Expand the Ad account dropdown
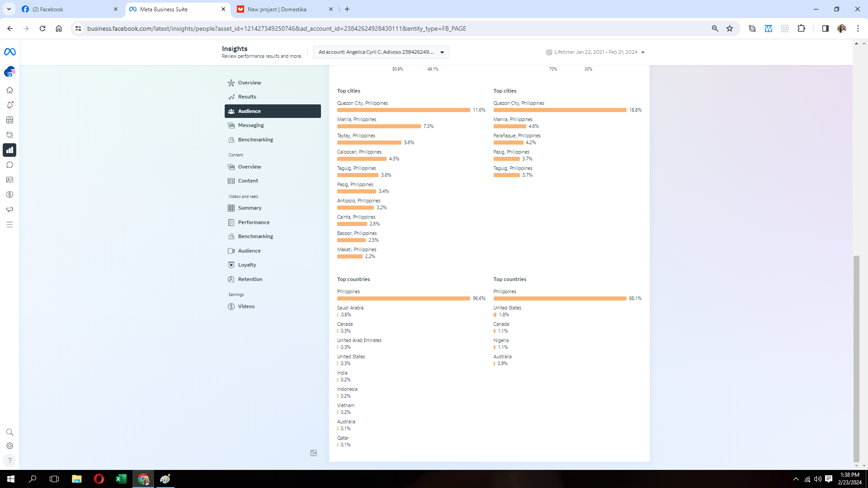 click(x=381, y=52)
